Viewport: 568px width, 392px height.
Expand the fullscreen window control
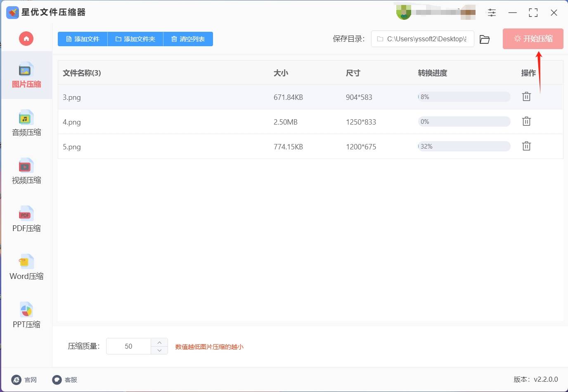533,12
